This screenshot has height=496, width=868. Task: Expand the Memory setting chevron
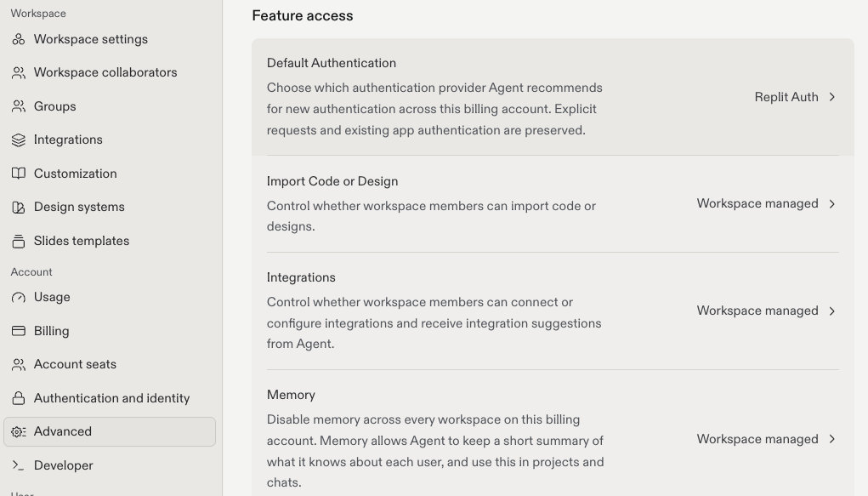tap(832, 439)
